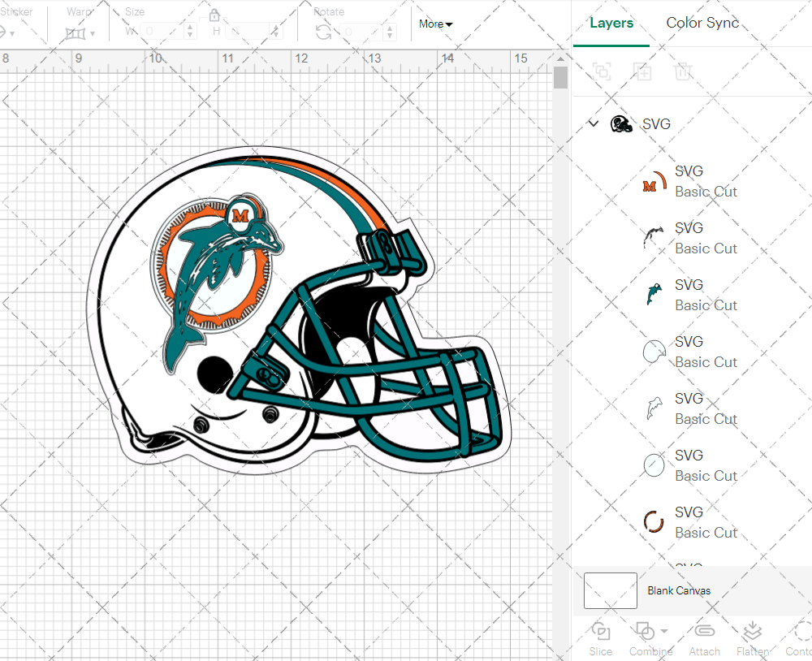Collapse the SVG group in Layers

[x=594, y=123]
